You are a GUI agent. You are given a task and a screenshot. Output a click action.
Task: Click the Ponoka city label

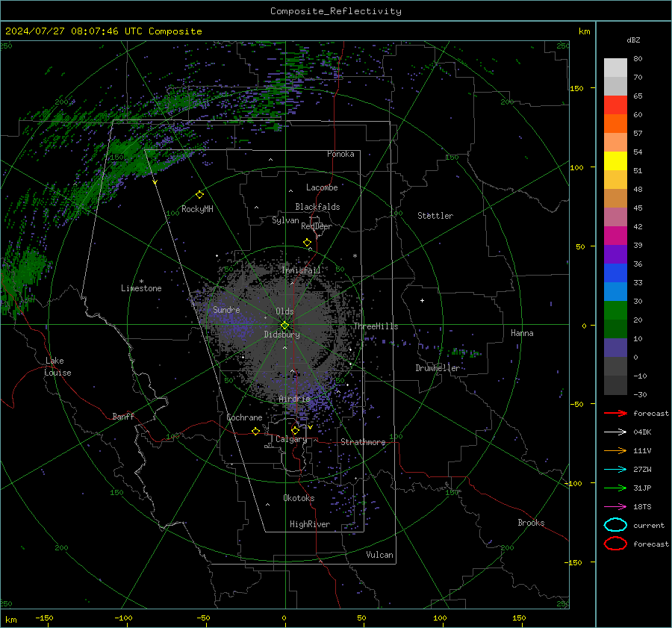point(340,154)
